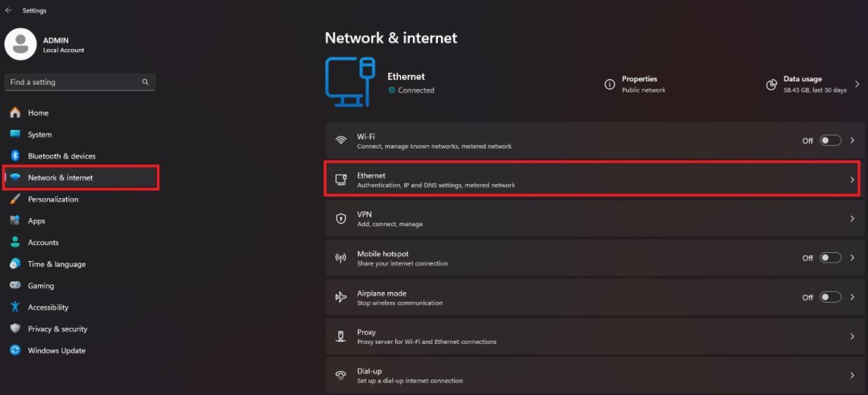Click the Accessibility icon in sidebar
Image resolution: width=868 pixels, height=395 pixels.
point(15,307)
